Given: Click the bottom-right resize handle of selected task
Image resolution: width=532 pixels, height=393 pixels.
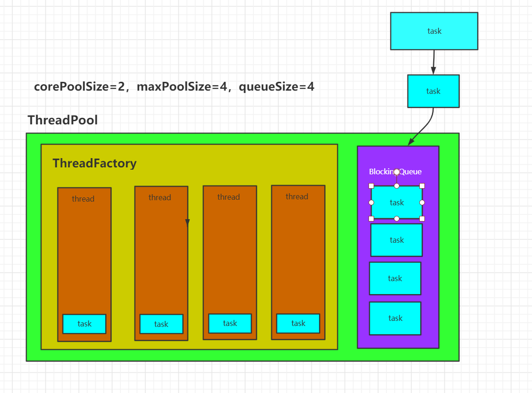Looking at the screenshot, I should (422, 219).
